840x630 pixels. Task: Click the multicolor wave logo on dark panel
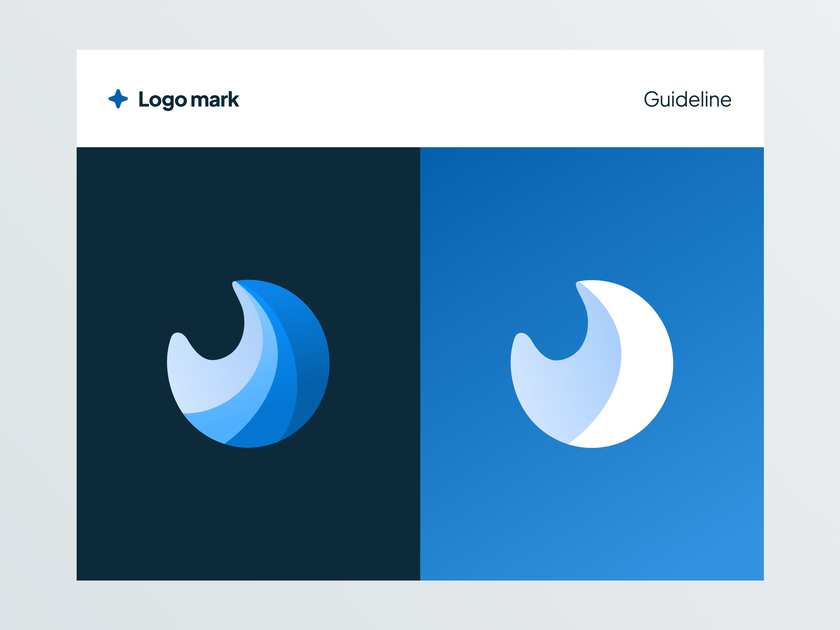point(248,363)
